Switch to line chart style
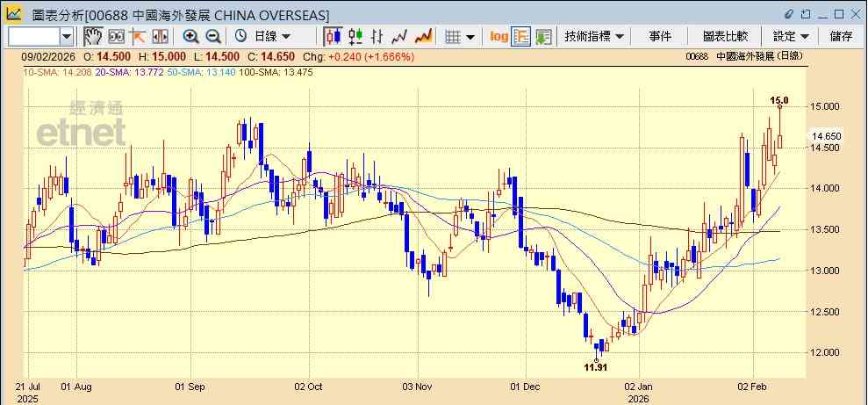 coord(399,37)
